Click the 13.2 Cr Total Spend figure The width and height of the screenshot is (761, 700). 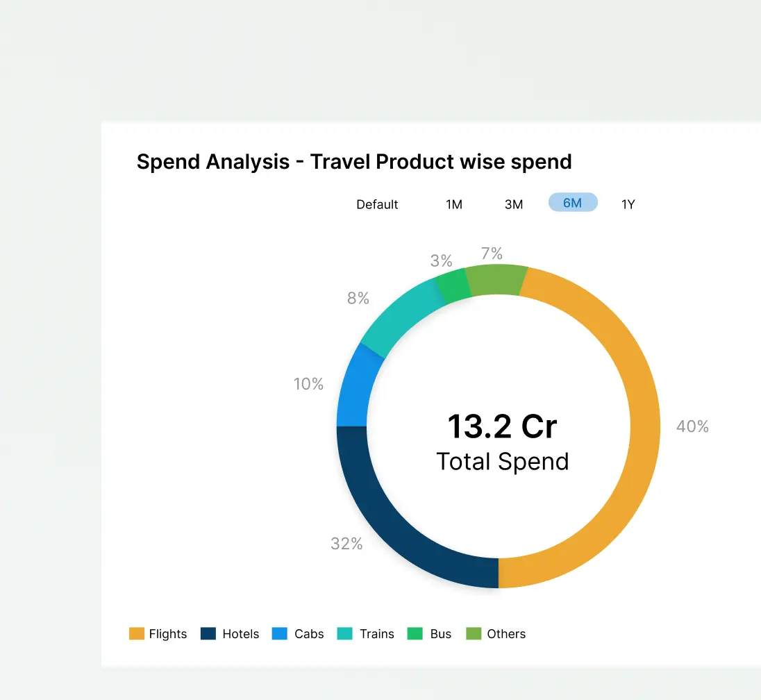click(501, 426)
